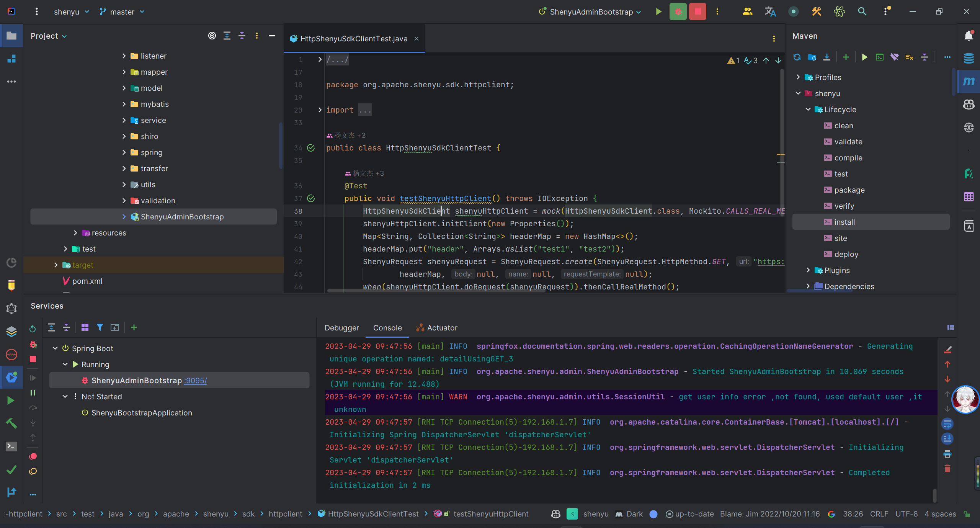Click the Maven reload projects icon
Screen dimensions: 980x528
(x=797, y=57)
